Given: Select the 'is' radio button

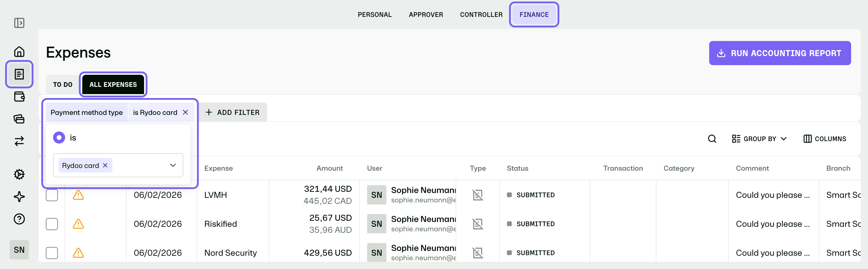Looking at the screenshot, I should coord(59,138).
